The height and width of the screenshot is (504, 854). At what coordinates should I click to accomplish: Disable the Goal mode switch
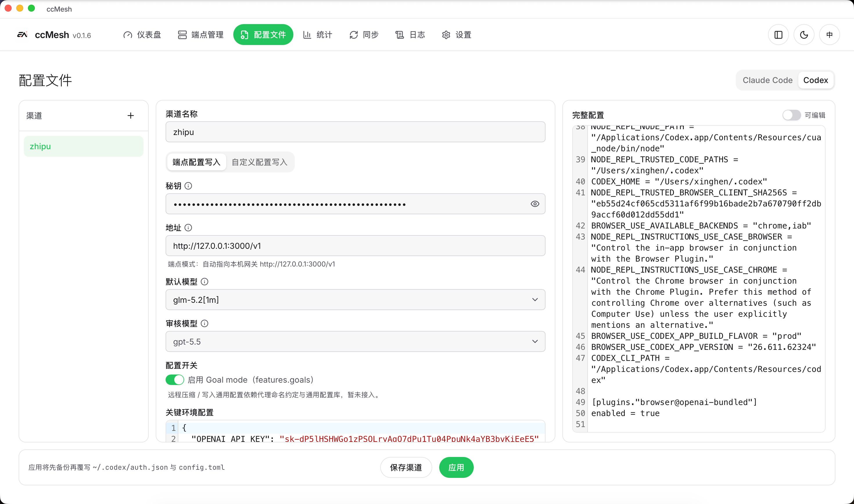[175, 380]
